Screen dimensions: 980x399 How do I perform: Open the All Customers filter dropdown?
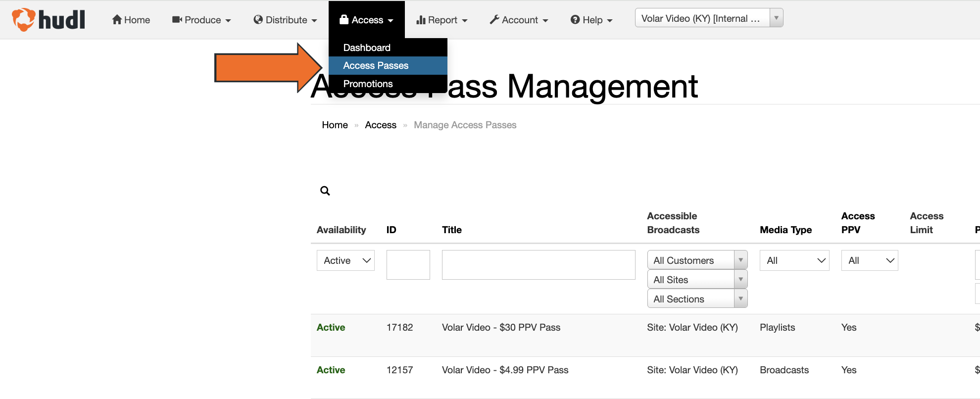(x=697, y=260)
